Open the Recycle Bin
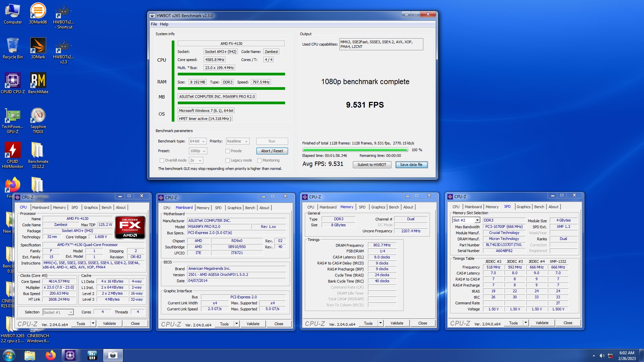This screenshot has width=644, height=362. (x=13, y=49)
